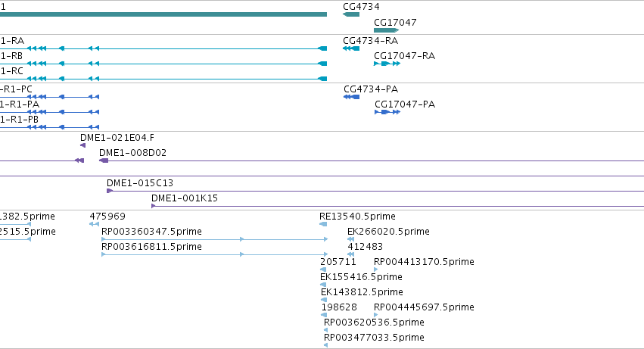Click the EK266020.5prime feature arrows

pyautogui.click(x=350, y=239)
